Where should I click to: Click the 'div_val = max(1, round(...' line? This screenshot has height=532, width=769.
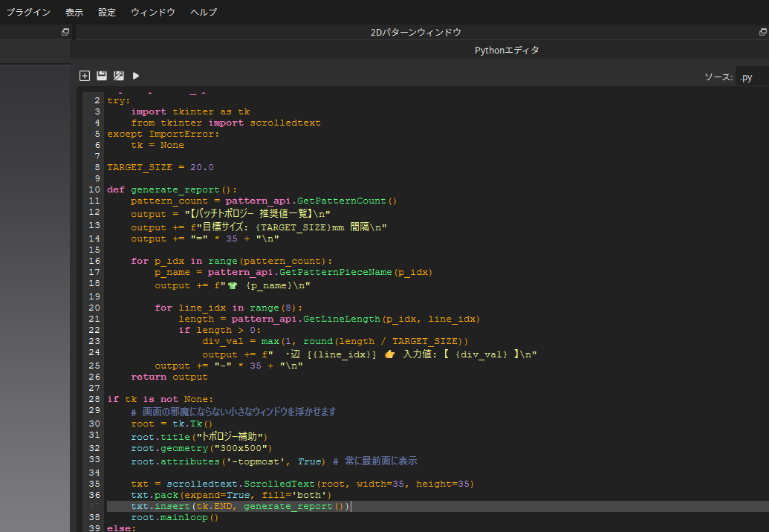[335, 341]
